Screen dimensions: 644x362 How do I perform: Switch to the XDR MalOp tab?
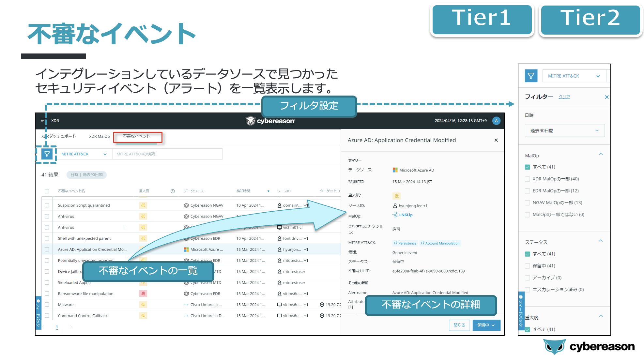point(99,136)
